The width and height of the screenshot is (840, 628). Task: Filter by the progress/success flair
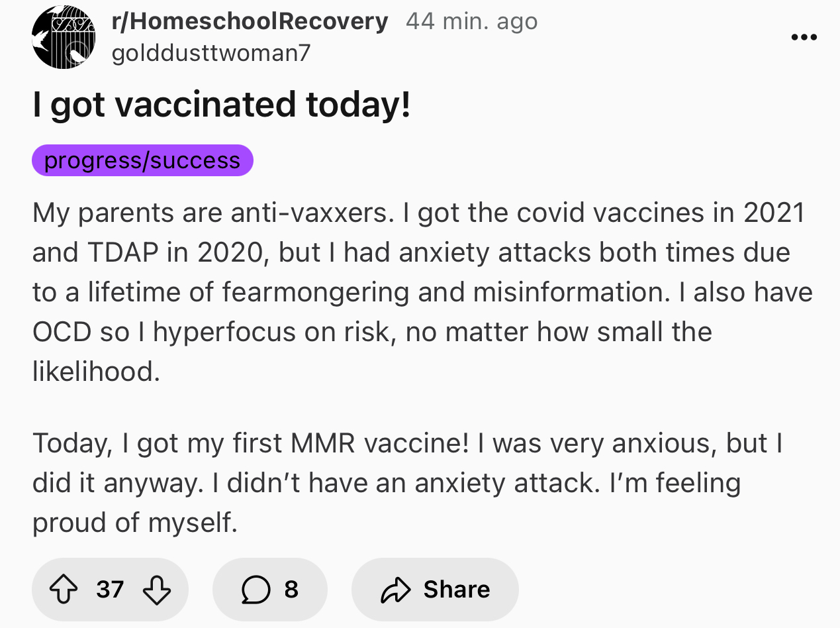142,160
